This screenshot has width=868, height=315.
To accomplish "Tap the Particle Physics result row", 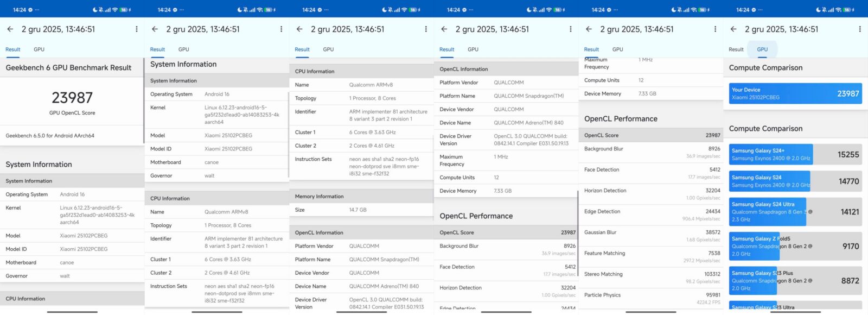I will click(x=651, y=298).
